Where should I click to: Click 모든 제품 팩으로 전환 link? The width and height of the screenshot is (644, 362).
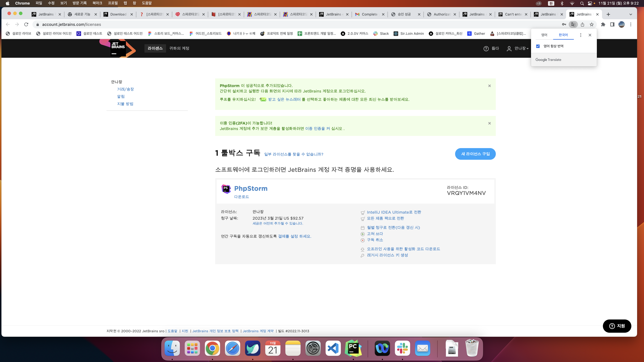pyautogui.click(x=385, y=218)
